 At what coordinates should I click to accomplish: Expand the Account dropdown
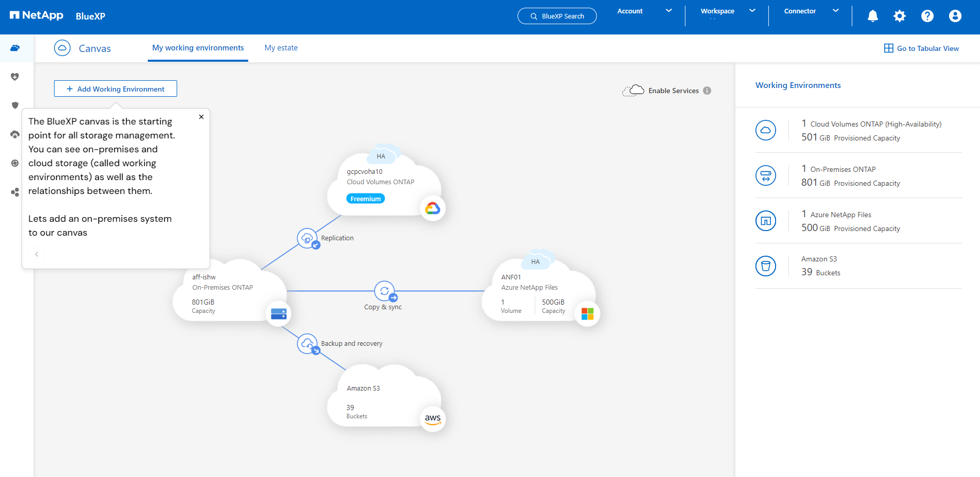tap(645, 11)
